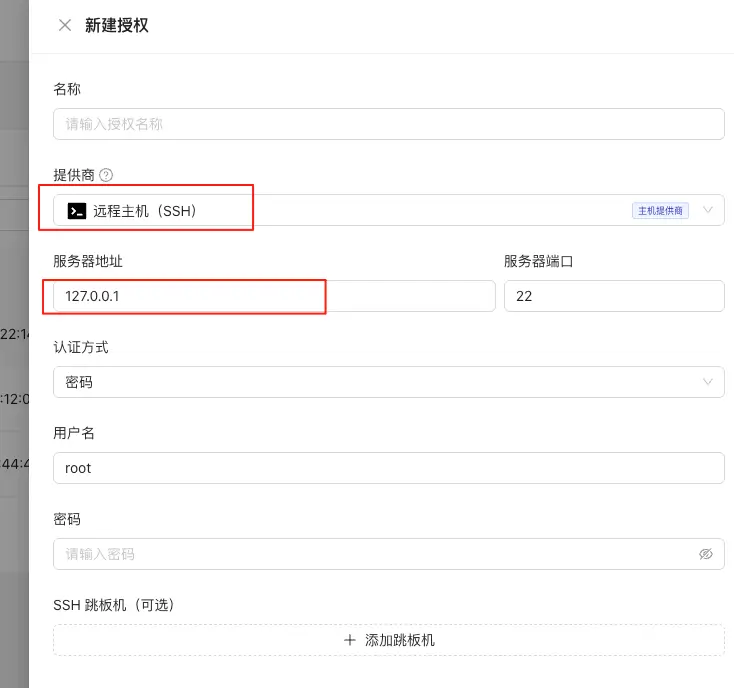734x688 pixels.
Task: Click the 用户名 field containing root
Action: (388, 468)
